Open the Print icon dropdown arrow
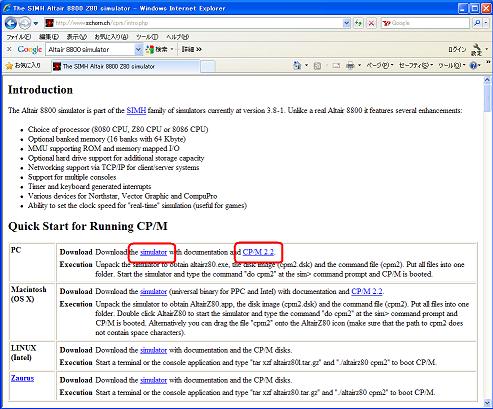493x409 pixels. [x=359, y=66]
